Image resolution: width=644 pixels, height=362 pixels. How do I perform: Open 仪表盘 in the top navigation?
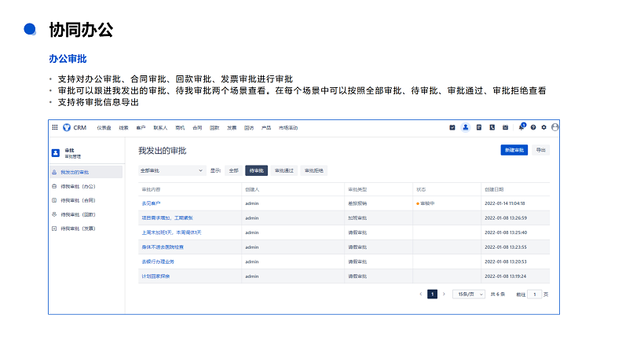[x=104, y=128]
